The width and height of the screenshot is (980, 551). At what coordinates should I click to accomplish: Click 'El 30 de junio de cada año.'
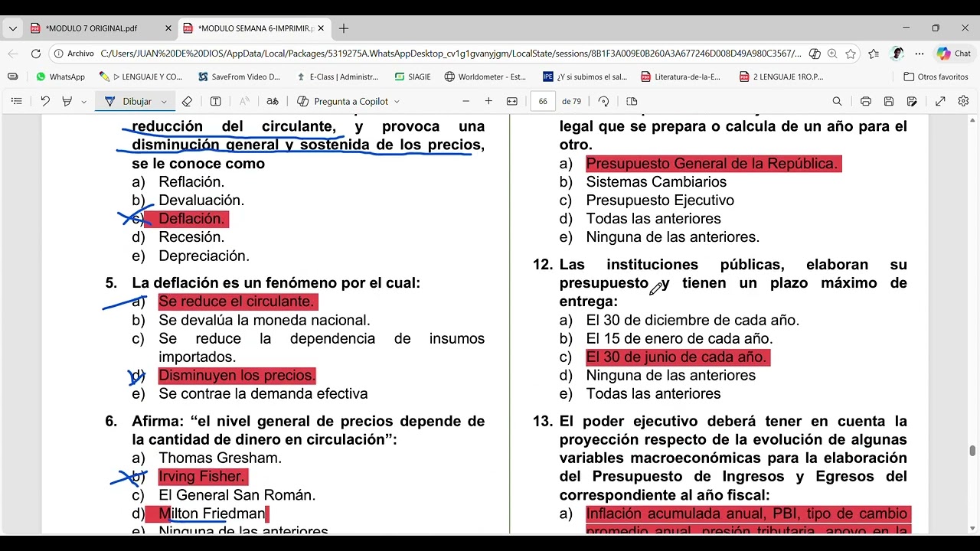tap(678, 357)
